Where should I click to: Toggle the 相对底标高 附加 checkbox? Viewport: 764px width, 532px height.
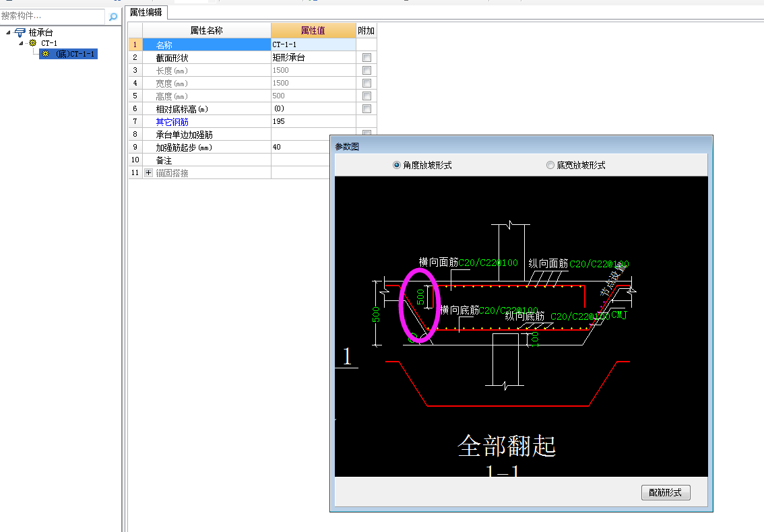tap(367, 108)
